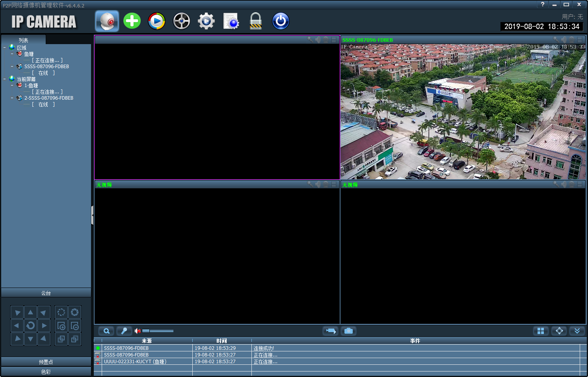Toggle the muted speaker icon
Image resolution: width=588 pixels, height=377 pixels.
[x=138, y=331]
